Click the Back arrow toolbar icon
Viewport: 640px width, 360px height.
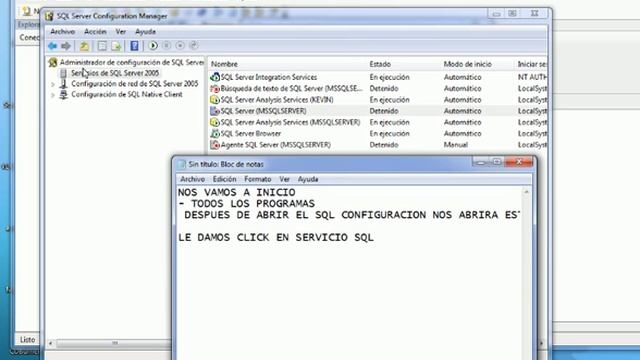[52, 46]
